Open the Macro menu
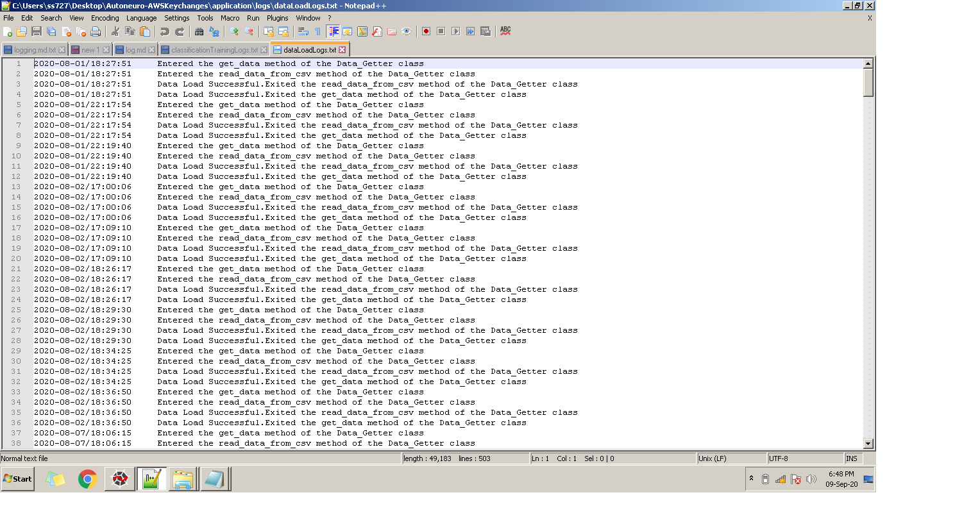980x513 pixels. (x=230, y=18)
